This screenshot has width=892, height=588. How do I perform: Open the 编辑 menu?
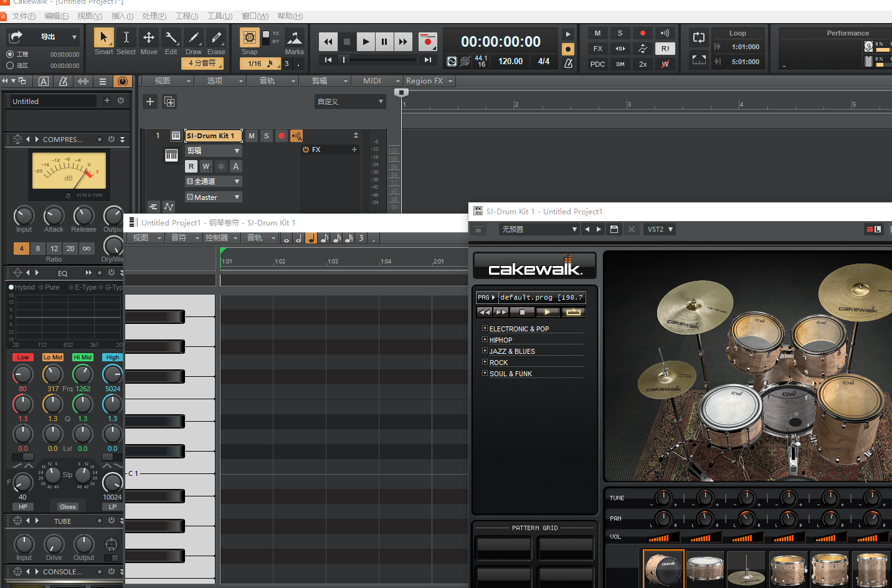click(x=57, y=16)
